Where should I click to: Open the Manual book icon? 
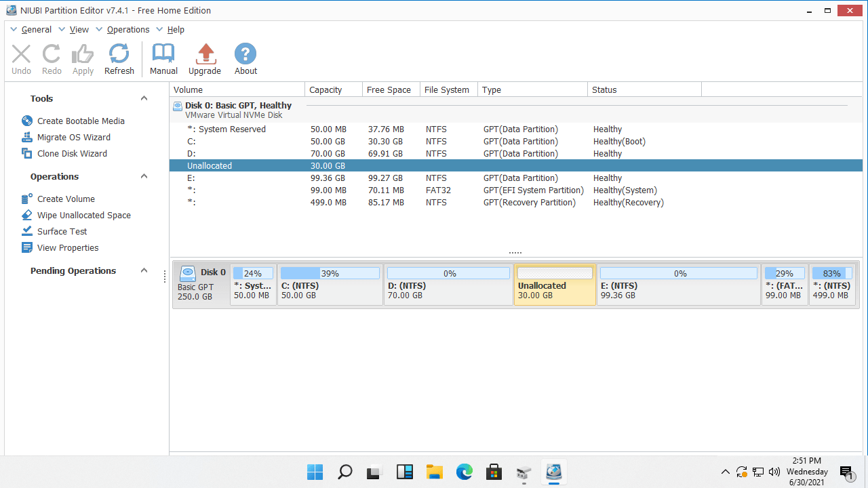click(163, 59)
